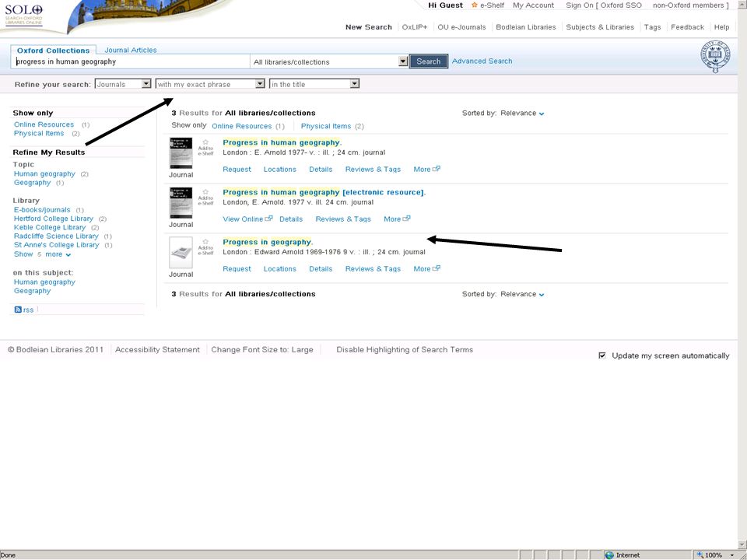Click browser vertical scrollbar down arrow
Screen dimensions: 747x560
pos(742,545)
